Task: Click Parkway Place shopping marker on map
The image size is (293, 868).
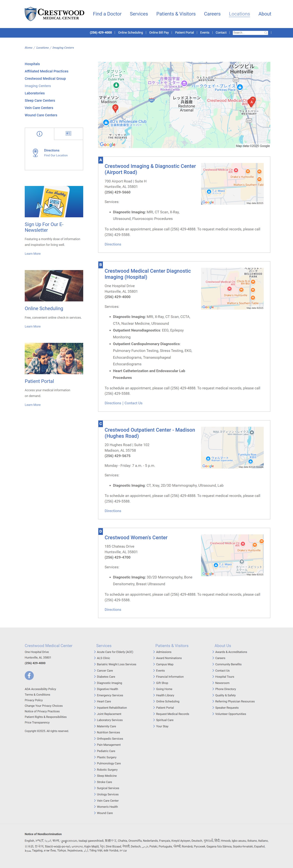Action: coord(240,87)
